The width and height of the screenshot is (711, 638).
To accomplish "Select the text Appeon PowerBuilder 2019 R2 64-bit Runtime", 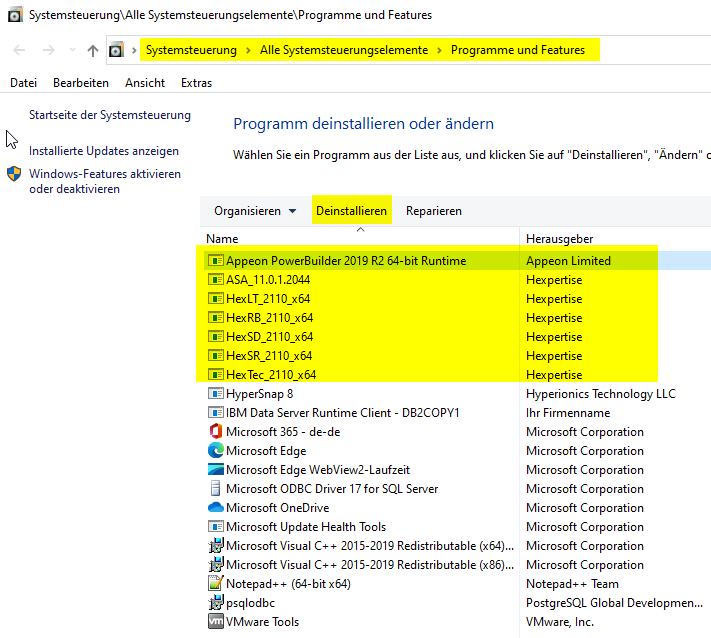I will 346,261.
